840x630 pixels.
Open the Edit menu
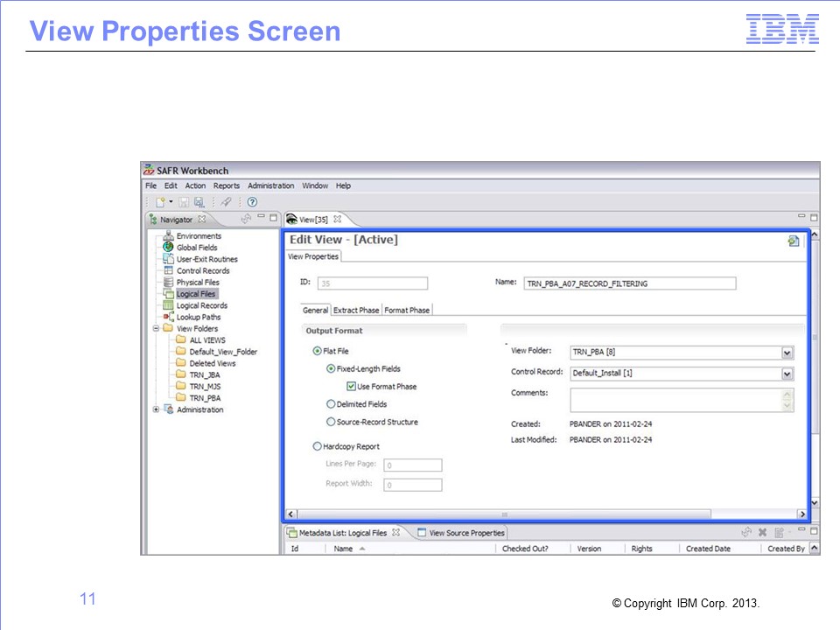(171, 185)
